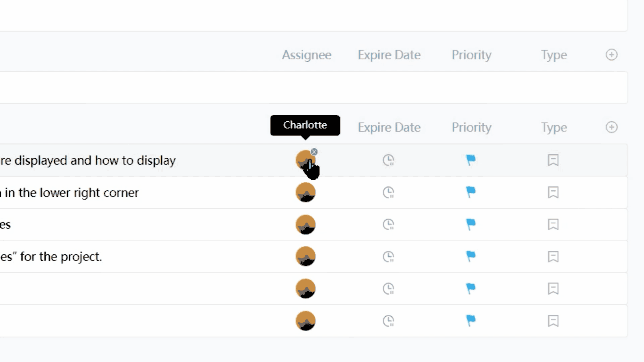Click the type bookmark icon sixth row
The width and height of the screenshot is (644, 362).
[x=553, y=320]
